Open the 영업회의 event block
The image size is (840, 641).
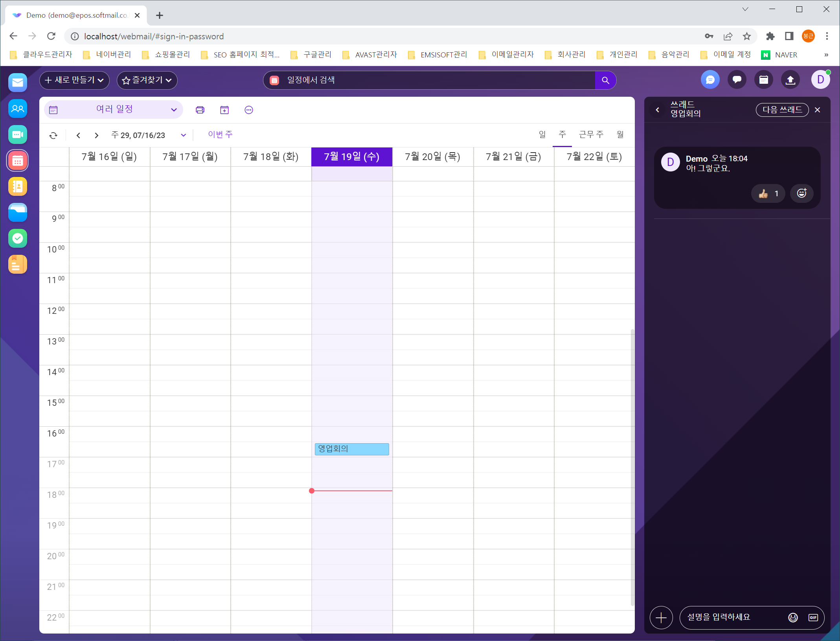point(351,449)
